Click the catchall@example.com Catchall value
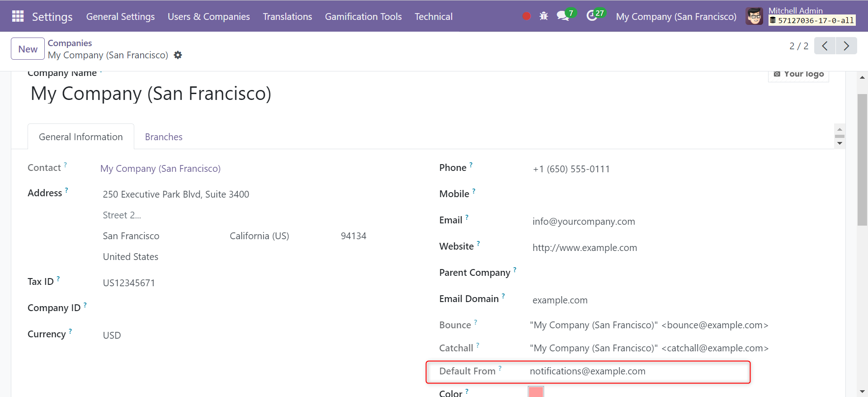The image size is (868, 397). point(649,348)
